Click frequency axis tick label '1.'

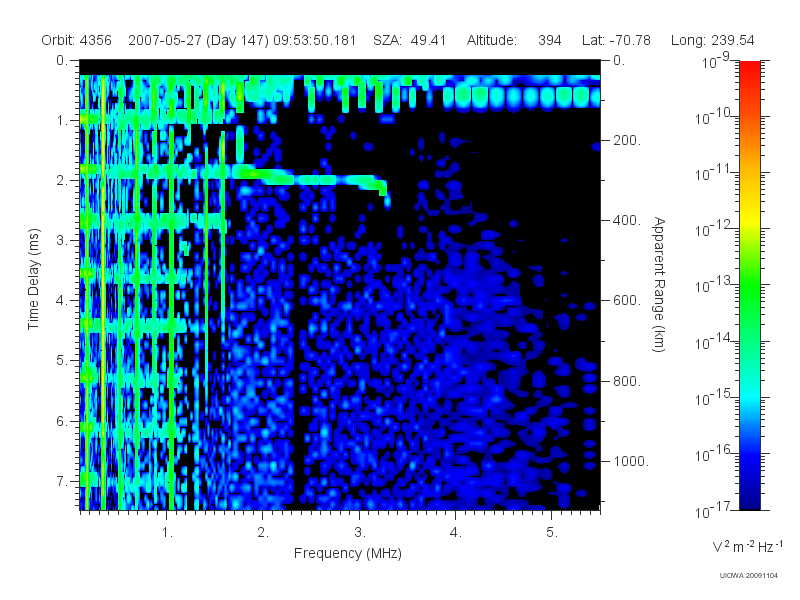(x=167, y=533)
